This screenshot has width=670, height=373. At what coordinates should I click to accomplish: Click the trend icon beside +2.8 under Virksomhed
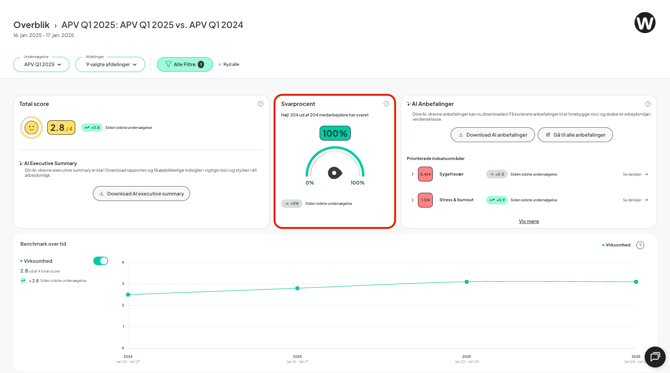[x=23, y=281]
